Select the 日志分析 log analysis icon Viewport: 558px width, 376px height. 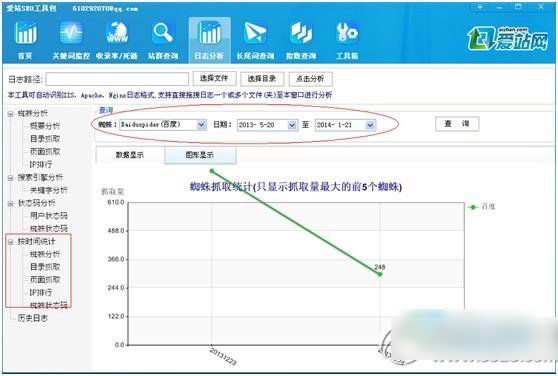[209, 40]
